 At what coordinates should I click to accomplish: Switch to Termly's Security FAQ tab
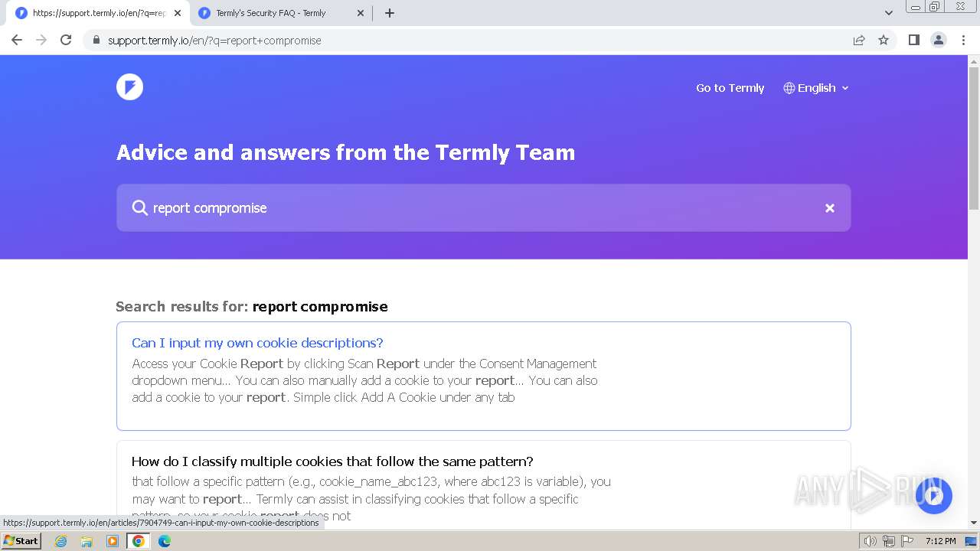[x=270, y=13]
